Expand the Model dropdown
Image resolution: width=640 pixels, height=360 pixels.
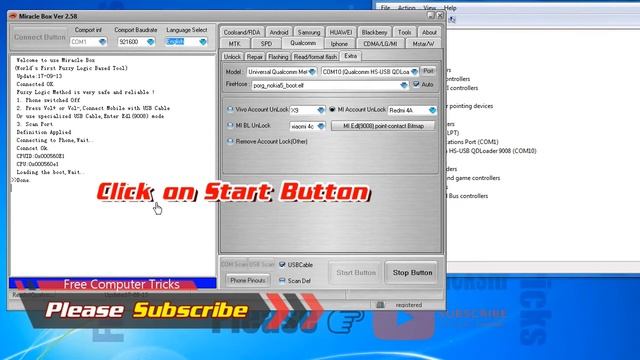pos(312,72)
